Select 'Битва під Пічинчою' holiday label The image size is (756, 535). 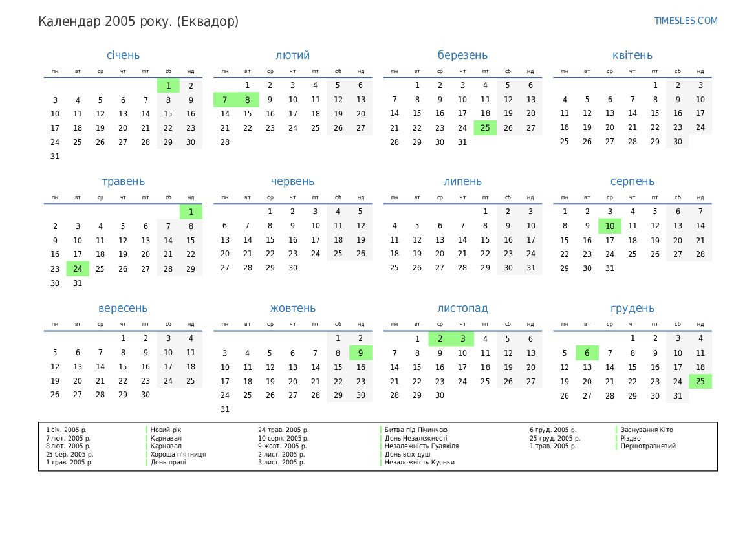(416, 430)
